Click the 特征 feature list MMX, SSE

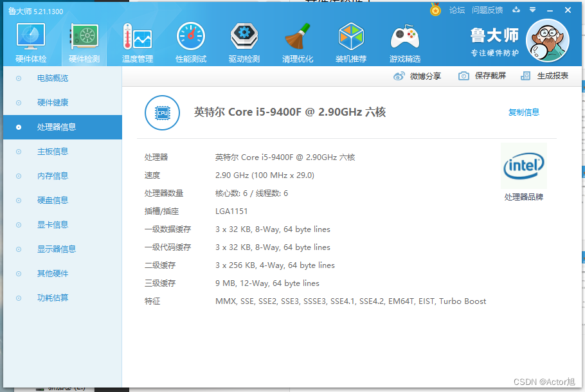point(351,301)
